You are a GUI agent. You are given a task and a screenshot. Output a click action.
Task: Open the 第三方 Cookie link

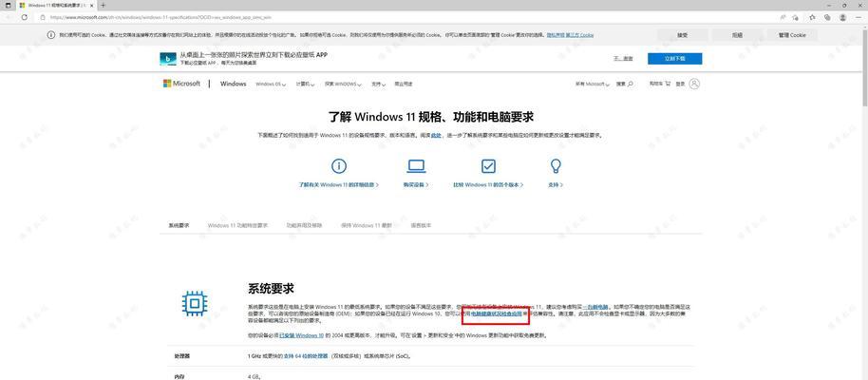pos(579,35)
